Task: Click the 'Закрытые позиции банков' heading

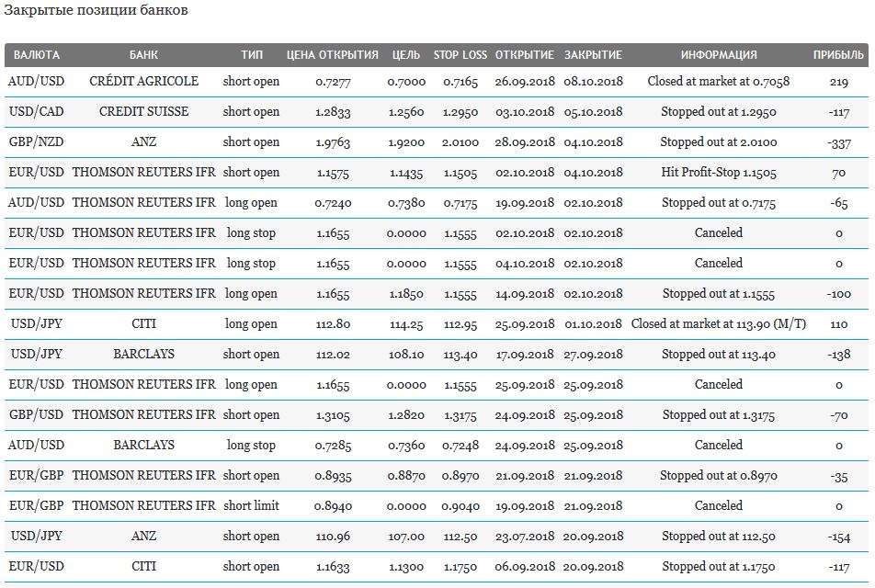Action: 96,11
